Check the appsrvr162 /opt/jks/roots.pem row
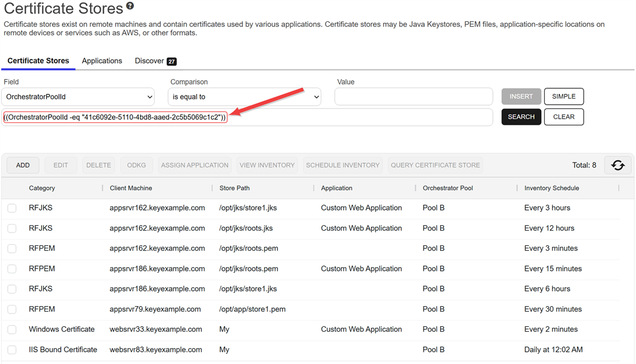The image size is (636, 364). tap(12, 248)
